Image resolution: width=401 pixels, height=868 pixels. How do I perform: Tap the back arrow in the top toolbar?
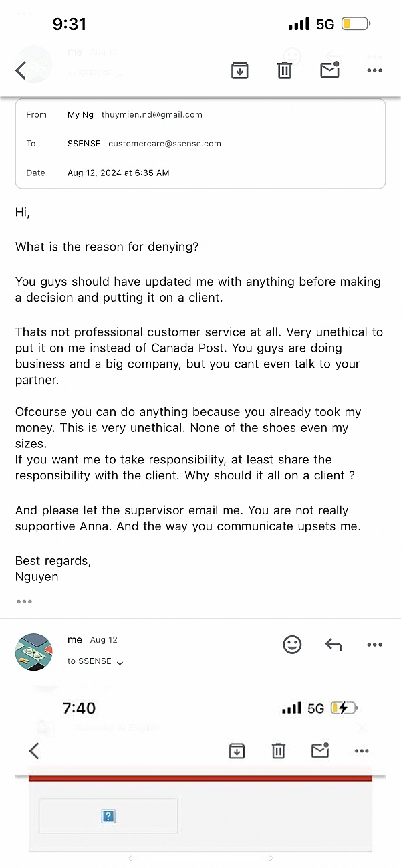[x=21, y=70]
